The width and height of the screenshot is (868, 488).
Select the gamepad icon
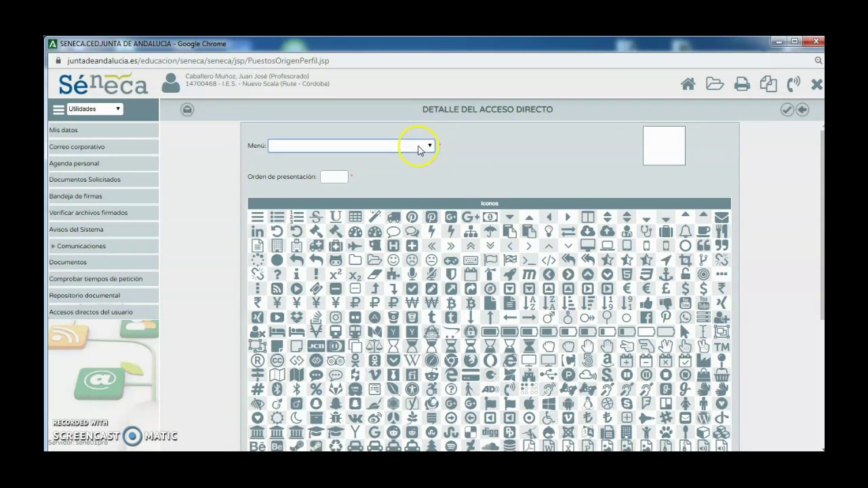click(451, 260)
